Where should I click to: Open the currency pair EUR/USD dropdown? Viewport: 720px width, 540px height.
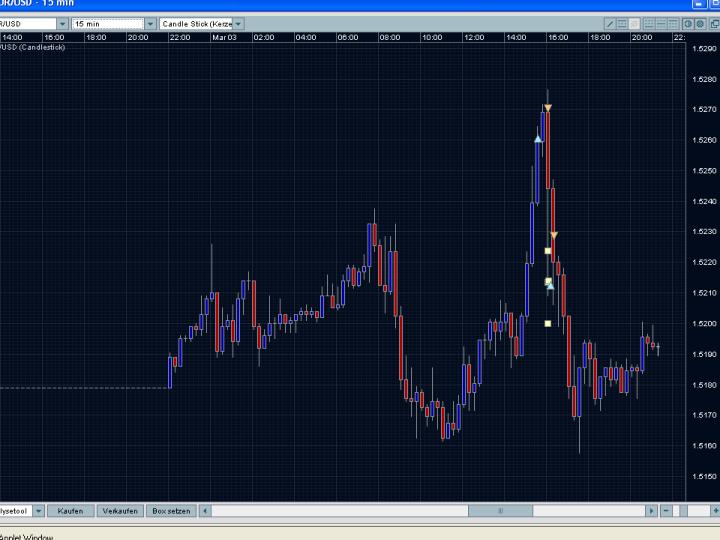62,23
